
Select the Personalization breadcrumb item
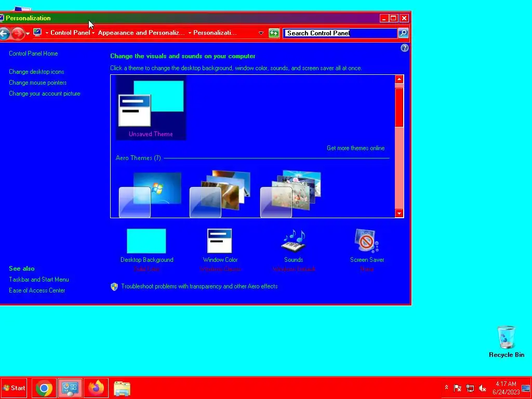tap(215, 33)
